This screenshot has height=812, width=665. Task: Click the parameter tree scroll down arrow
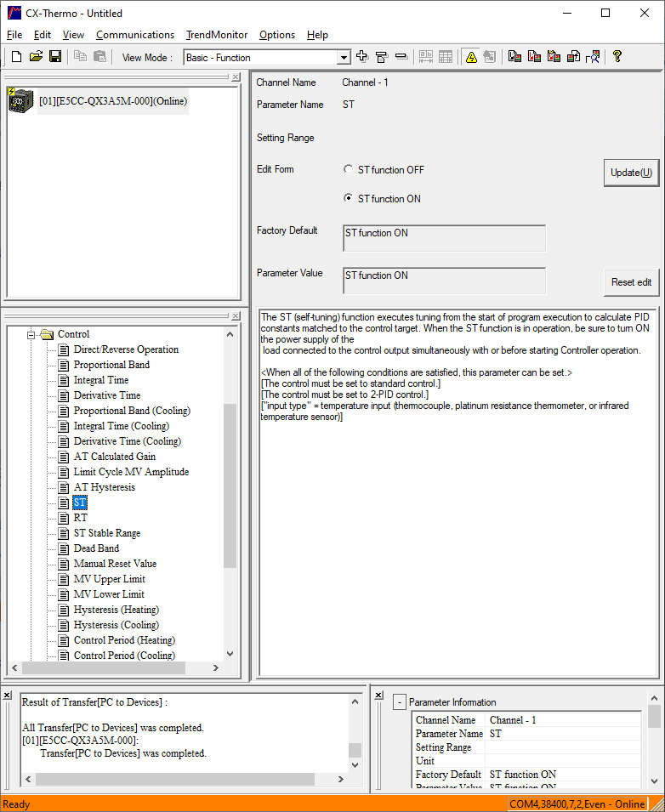pos(230,654)
